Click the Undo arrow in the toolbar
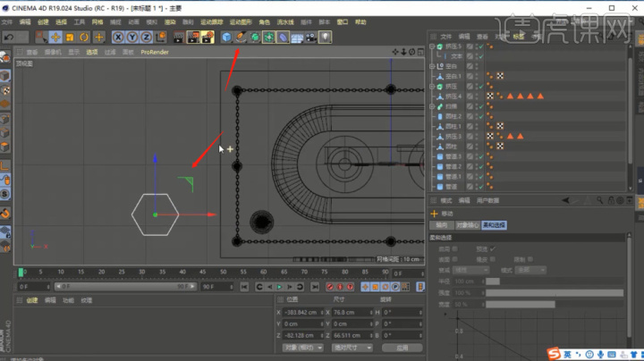The image size is (644, 361). pyautogui.click(x=9, y=38)
